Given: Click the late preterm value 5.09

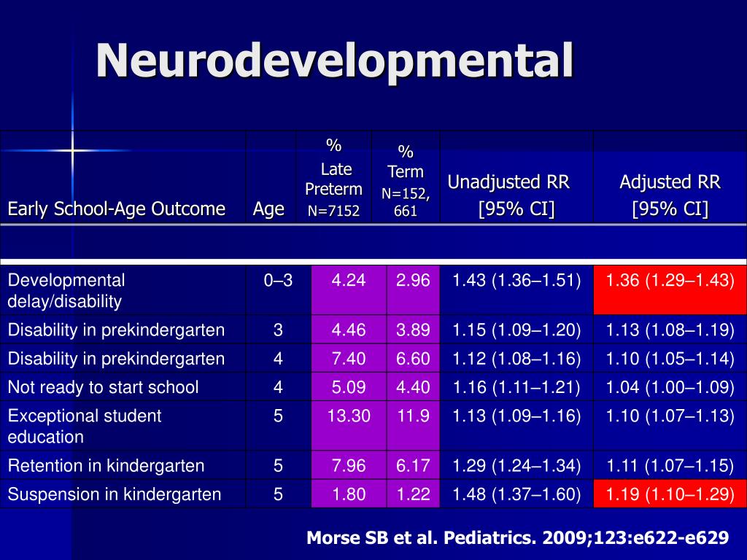Looking at the screenshot, I should coord(349,387).
